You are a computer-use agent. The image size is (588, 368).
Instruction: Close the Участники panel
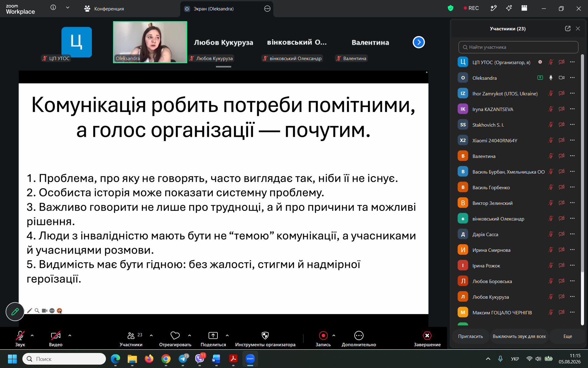point(578,29)
